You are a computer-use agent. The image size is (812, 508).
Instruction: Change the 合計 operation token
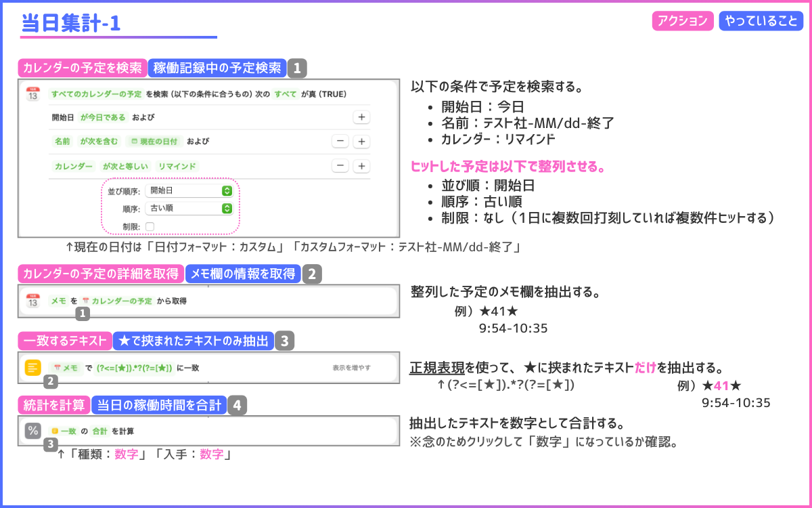tap(100, 431)
